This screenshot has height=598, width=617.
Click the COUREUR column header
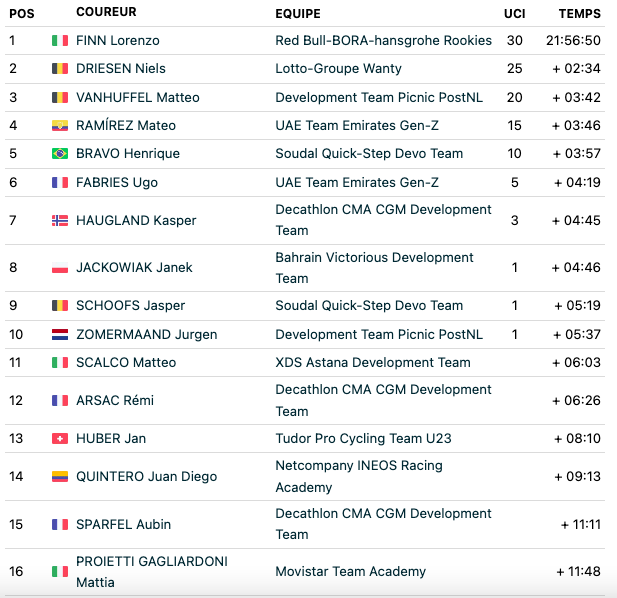point(106,12)
